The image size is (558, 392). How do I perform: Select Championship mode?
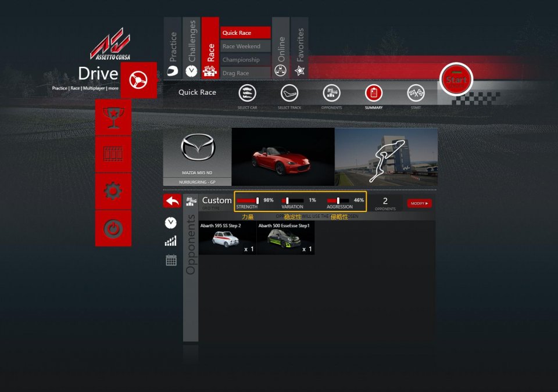coord(245,60)
